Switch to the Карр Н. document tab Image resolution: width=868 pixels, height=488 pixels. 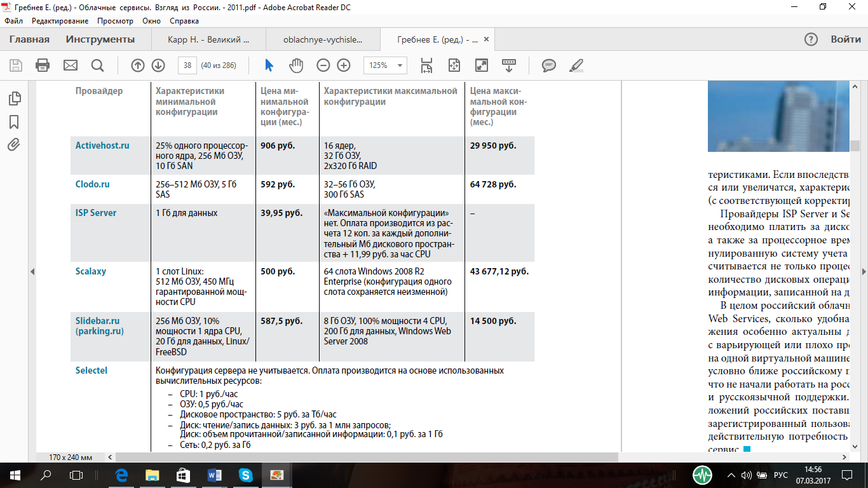click(x=208, y=39)
